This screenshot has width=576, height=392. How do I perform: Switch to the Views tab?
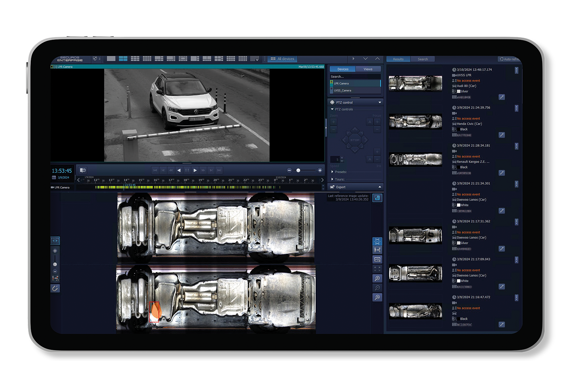coord(368,69)
